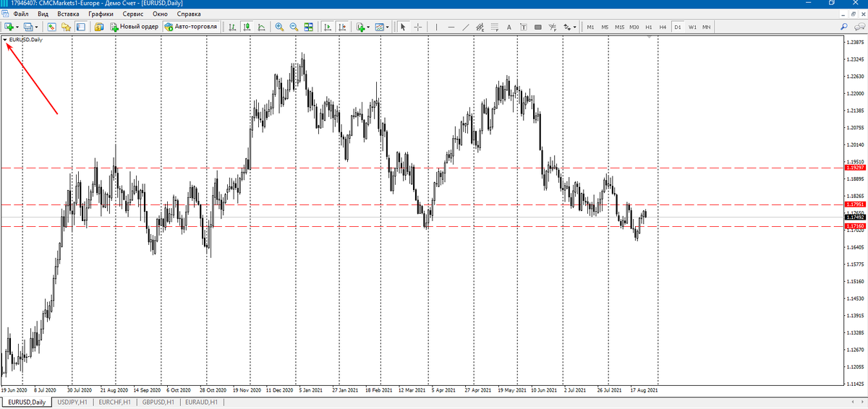Switch to EURAUD,H1 chart tab
The width and height of the screenshot is (868, 409).
tap(200, 402)
